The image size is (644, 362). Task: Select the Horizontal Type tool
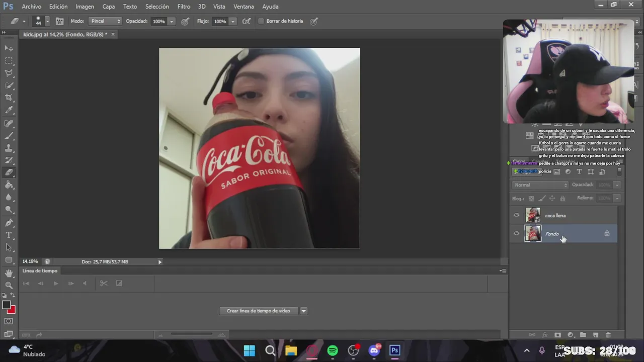(x=9, y=235)
